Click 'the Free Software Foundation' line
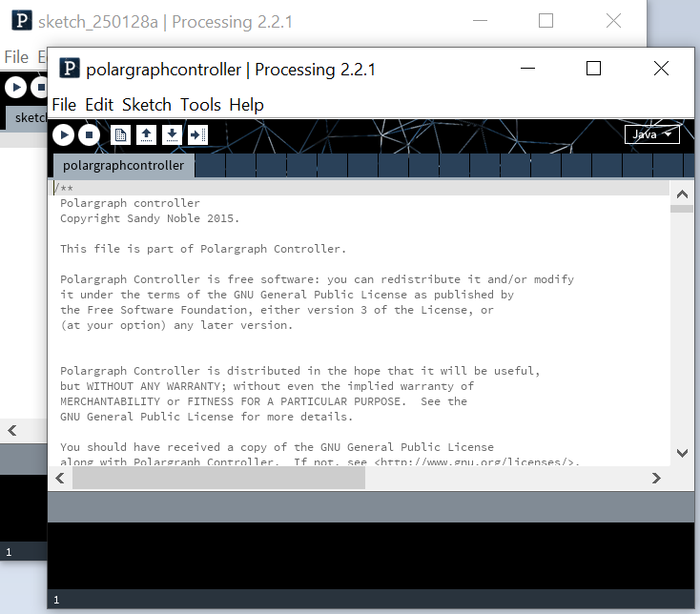This screenshot has width=700, height=614. (277, 310)
